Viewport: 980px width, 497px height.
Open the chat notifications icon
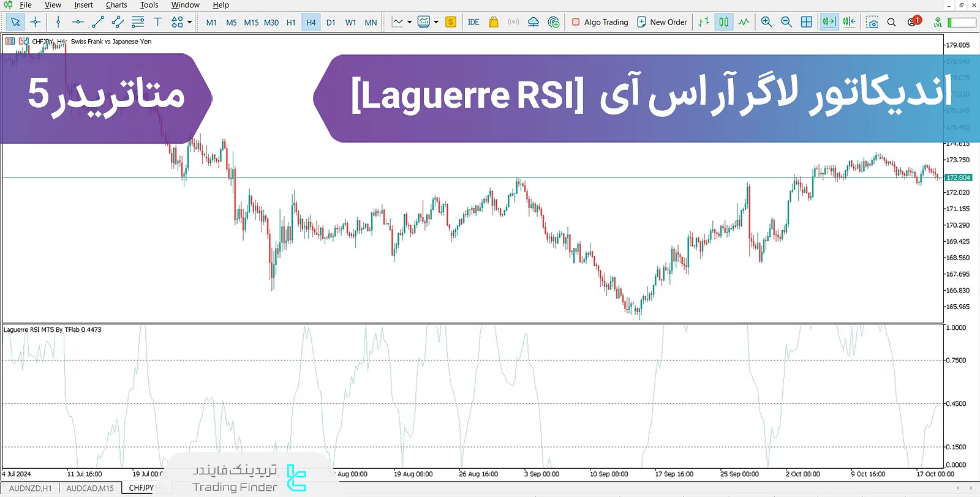914,21
